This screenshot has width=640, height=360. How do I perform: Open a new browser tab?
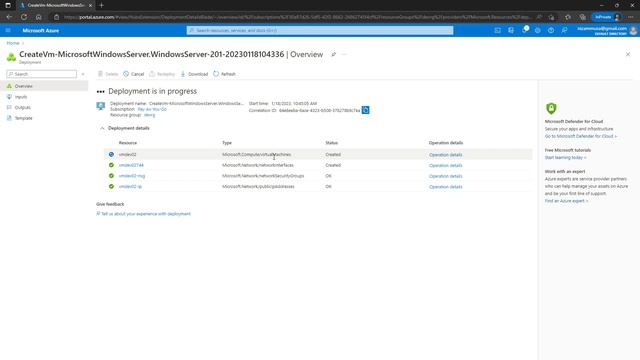pyautogui.click(x=102, y=5)
